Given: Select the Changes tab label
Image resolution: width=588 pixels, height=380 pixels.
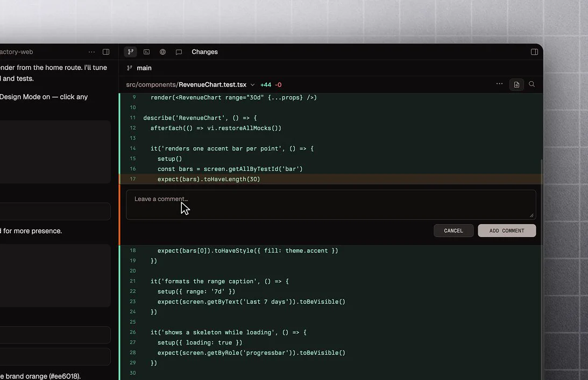Looking at the screenshot, I should 205,52.
